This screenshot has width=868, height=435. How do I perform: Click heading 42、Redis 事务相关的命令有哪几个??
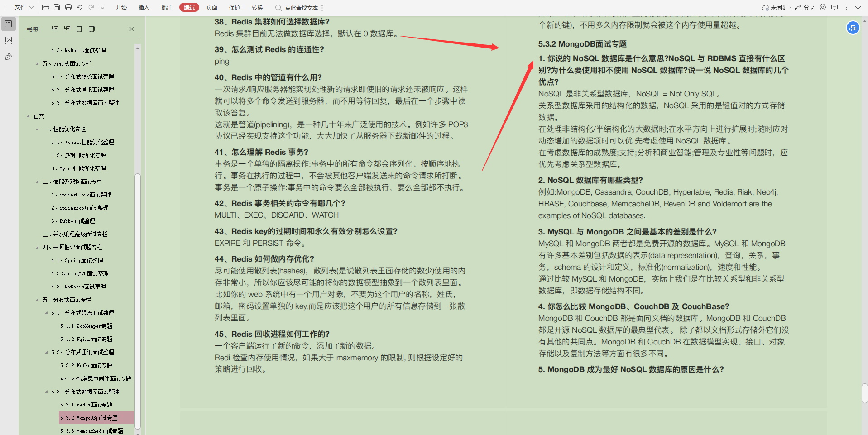(280, 203)
